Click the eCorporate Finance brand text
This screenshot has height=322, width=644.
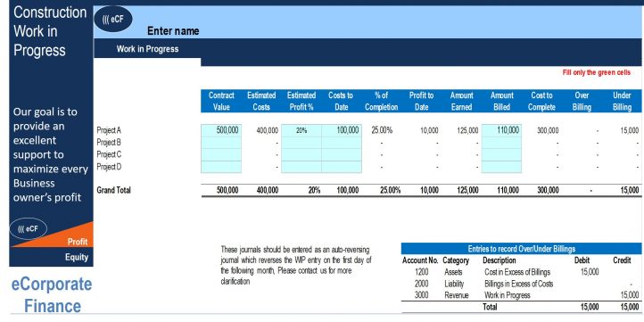(52, 295)
